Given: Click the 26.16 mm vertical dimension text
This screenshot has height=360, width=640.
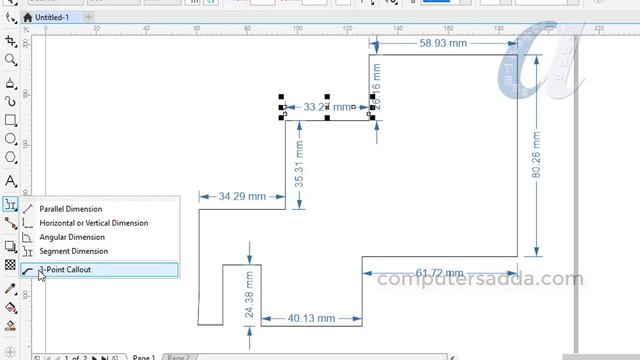Looking at the screenshot, I should 376,87.
